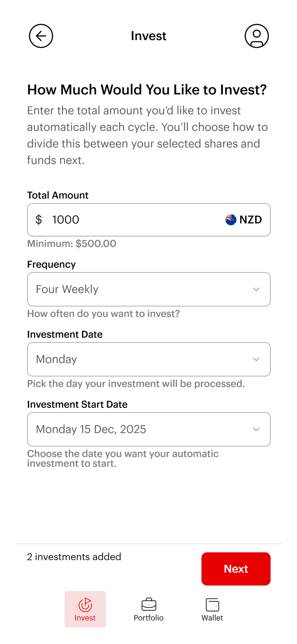Click the Frequency chevron arrow
The width and height of the screenshot is (297, 644).
coord(256,289)
